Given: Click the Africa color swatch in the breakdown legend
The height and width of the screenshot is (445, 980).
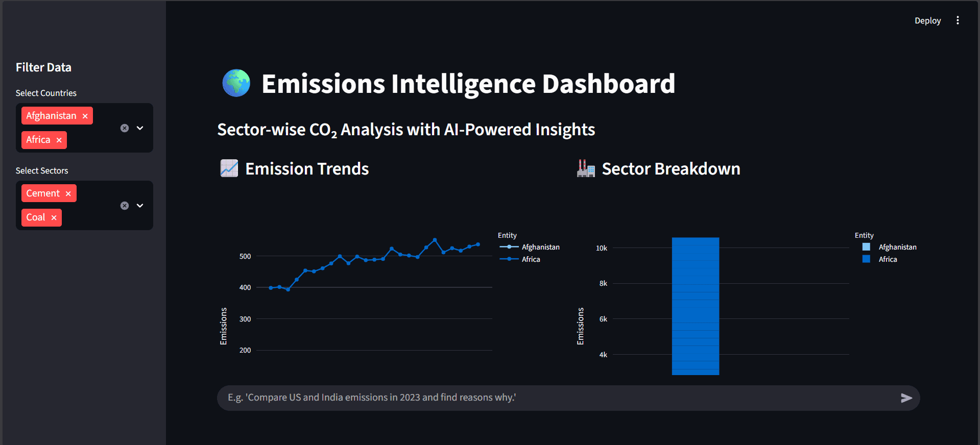Looking at the screenshot, I should click(x=866, y=259).
